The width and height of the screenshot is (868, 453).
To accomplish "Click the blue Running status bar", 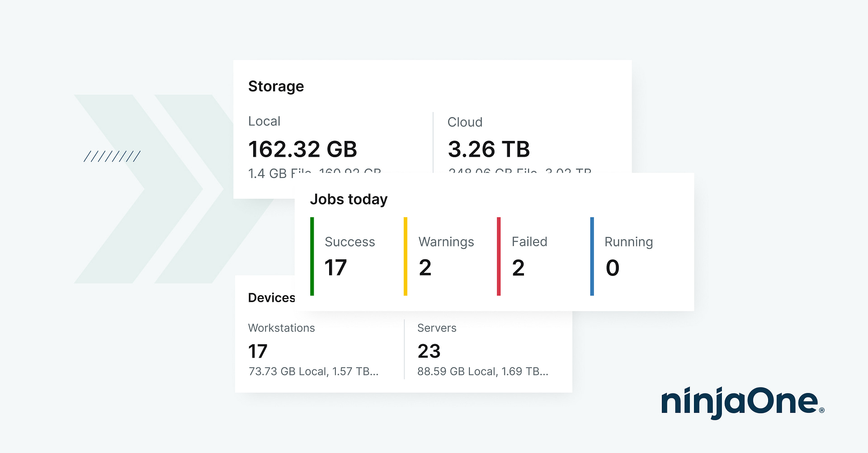I will tap(592, 256).
